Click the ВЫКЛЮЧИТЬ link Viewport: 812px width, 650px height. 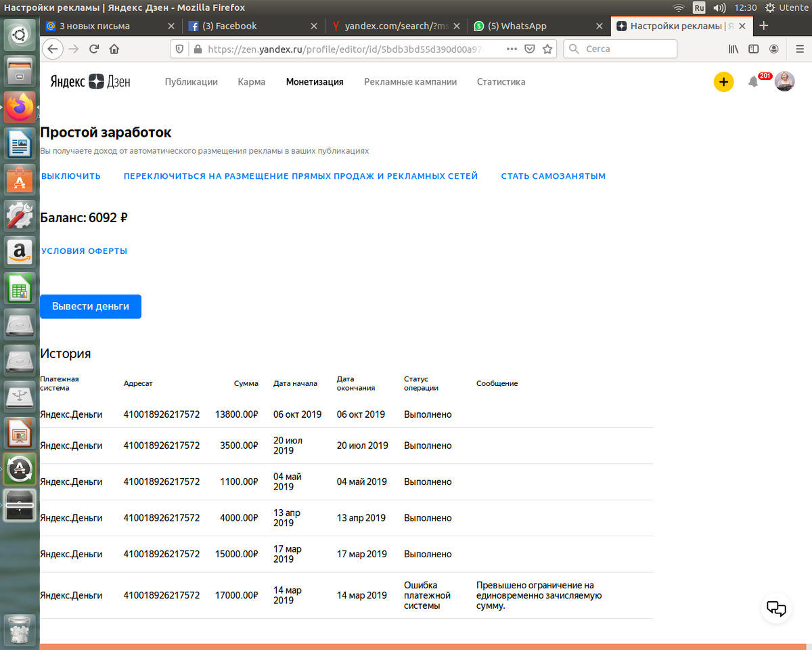tap(71, 176)
